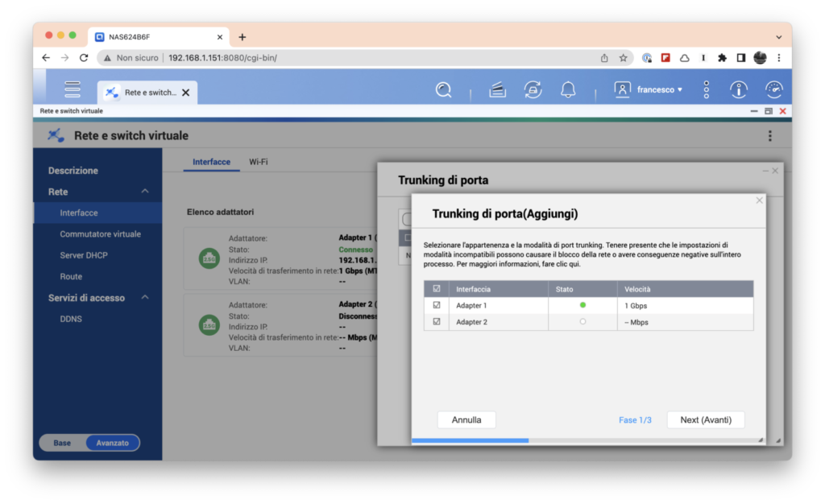Select Interfacce in the sidebar
This screenshot has height=504, width=825.
[97, 213]
